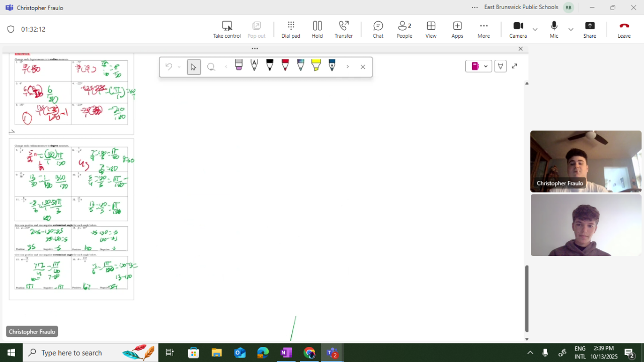
Task: Share your screen with the Share button
Action: point(590,29)
